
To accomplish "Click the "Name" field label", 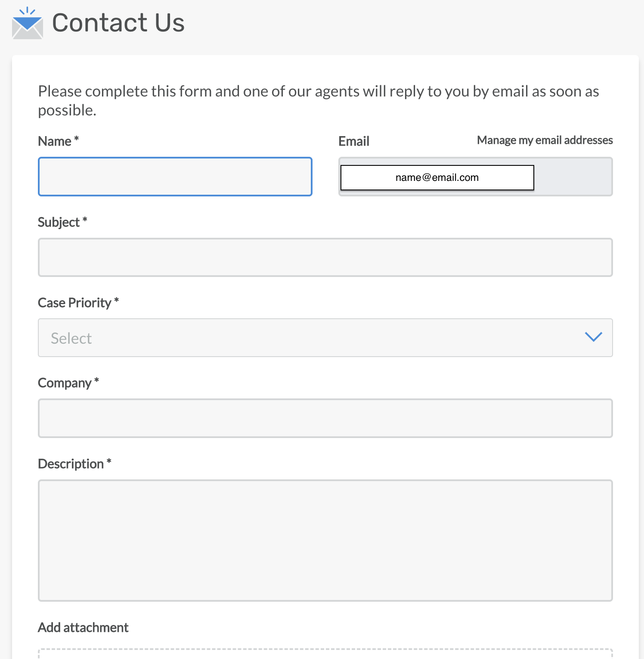I will pyautogui.click(x=55, y=141).
